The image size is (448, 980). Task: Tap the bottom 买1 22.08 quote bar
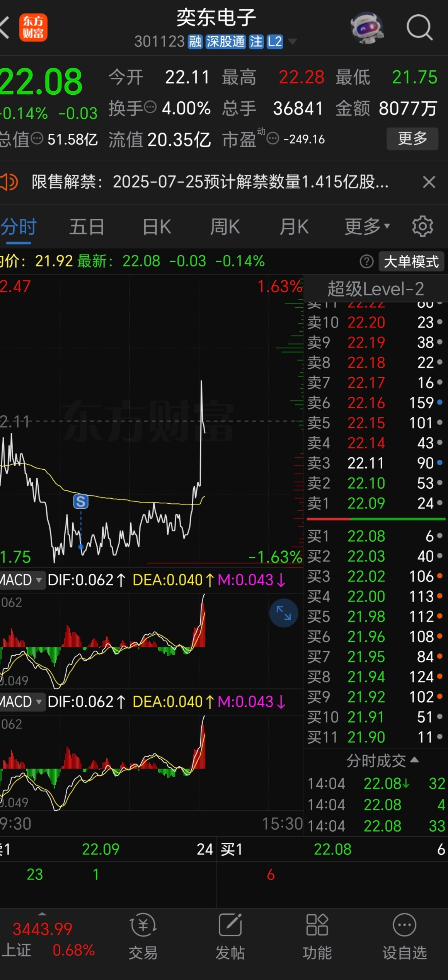click(x=332, y=849)
